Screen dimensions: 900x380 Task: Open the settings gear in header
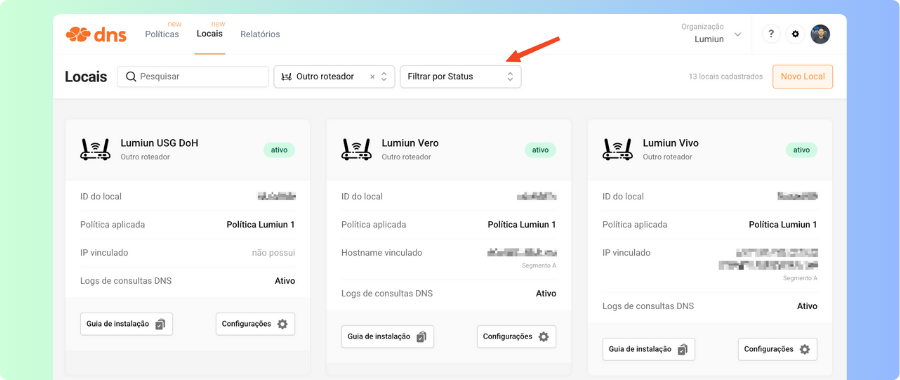tap(795, 34)
